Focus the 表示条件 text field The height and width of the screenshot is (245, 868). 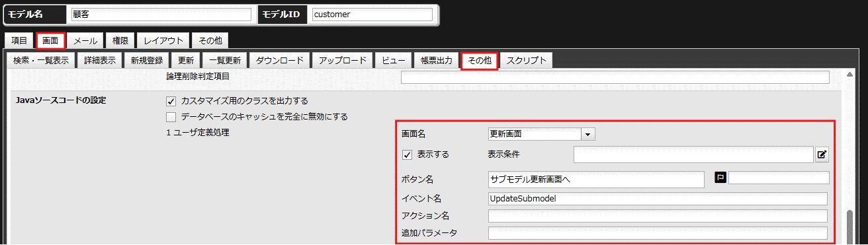point(693,155)
